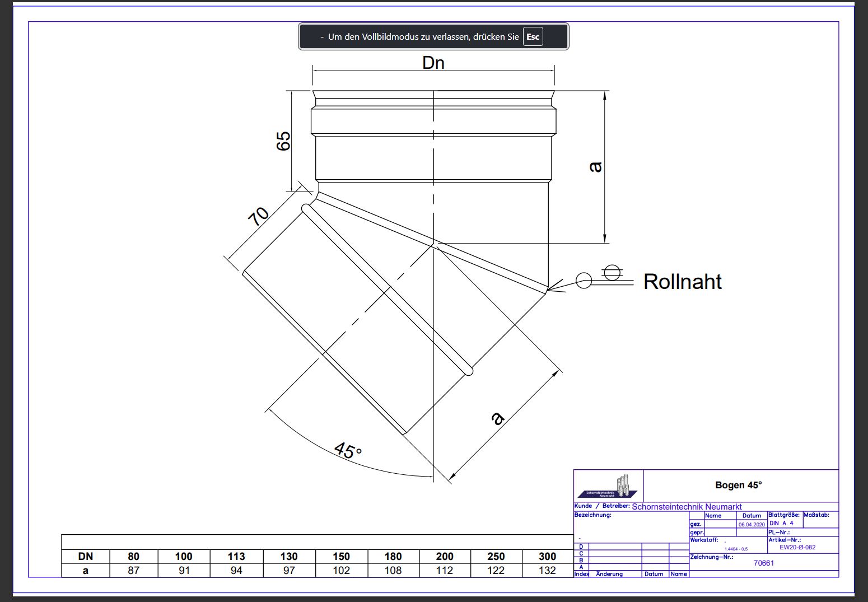Click the DN 150 table header cell
The width and height of the screenshot is (868, 602).
tap(341, 556)
